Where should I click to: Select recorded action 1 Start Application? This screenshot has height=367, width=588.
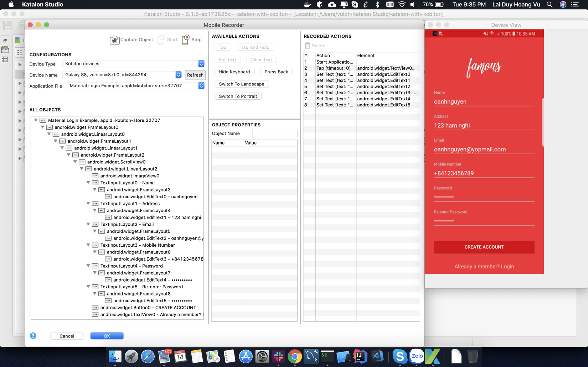[361, 62]
